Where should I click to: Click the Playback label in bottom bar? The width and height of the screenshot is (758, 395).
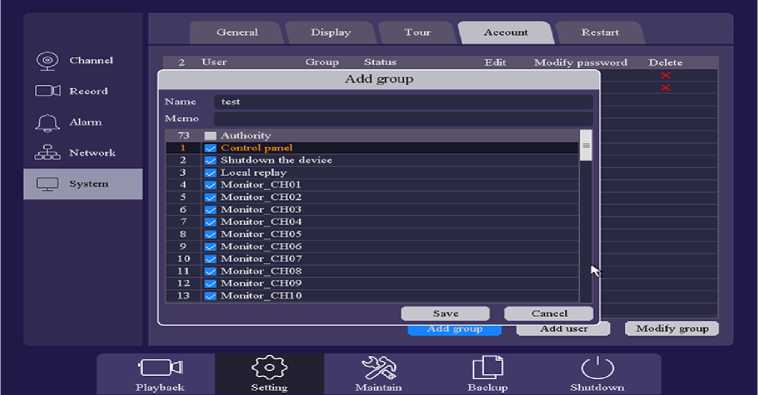point(160,388)
